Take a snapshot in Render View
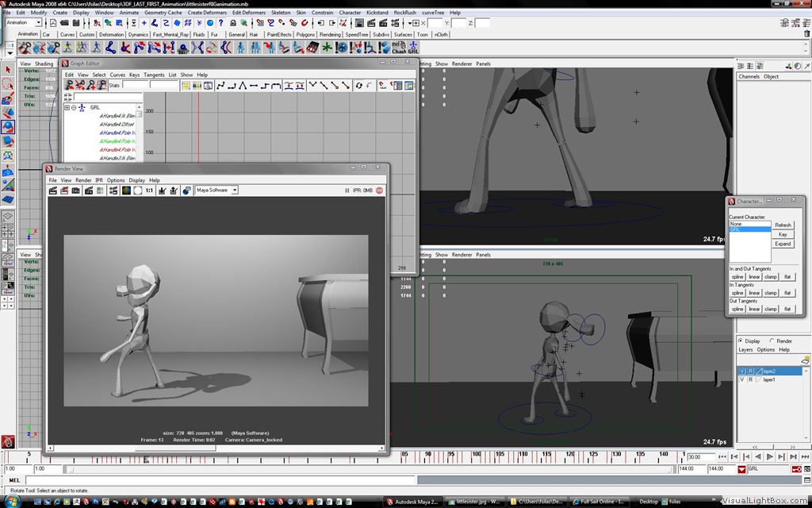Viewport: 812px width, 508px height. 75,190
